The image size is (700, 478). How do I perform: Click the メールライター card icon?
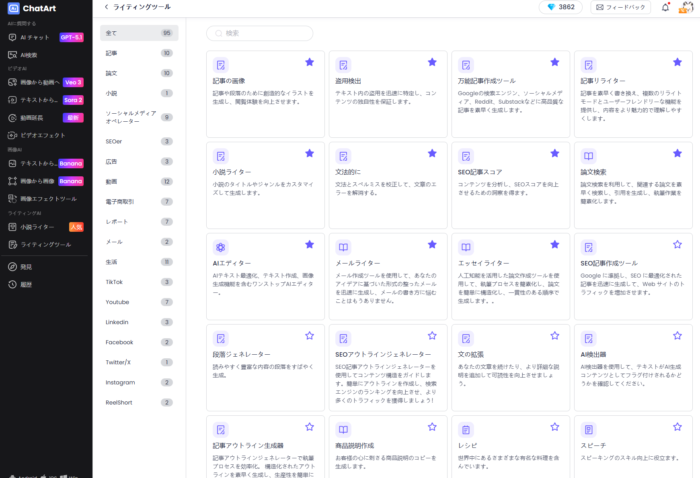click(343, 247)
